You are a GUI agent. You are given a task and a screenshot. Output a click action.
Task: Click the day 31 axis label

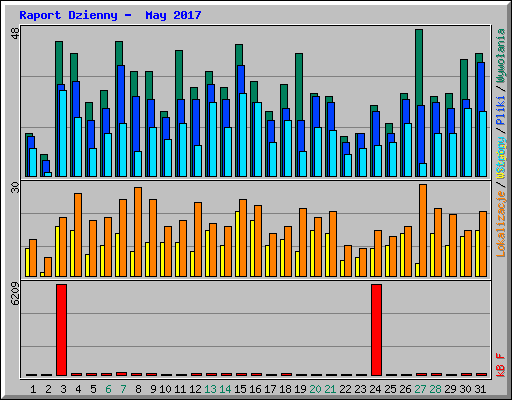pyautogui.click(x=480, y=389)
